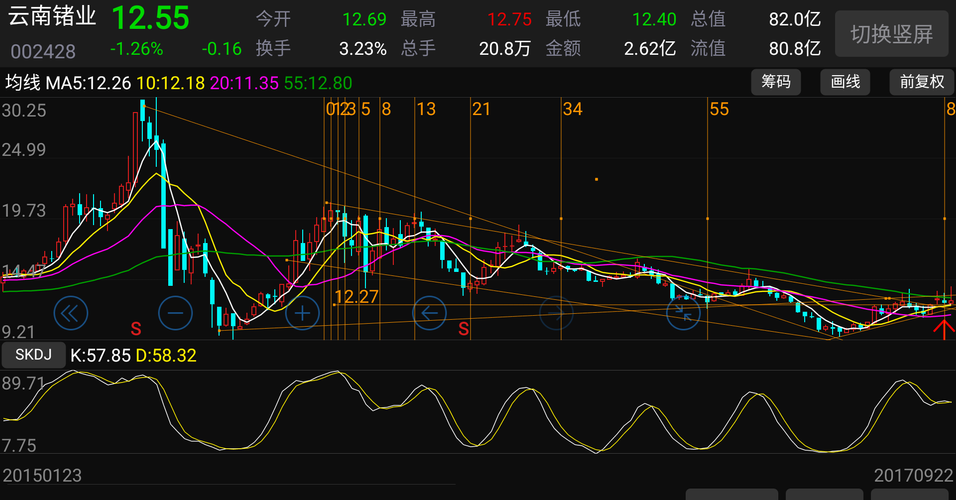Tap turnover rate 3.23%
The height and width of the screenshot is (500, 956).
363,49
